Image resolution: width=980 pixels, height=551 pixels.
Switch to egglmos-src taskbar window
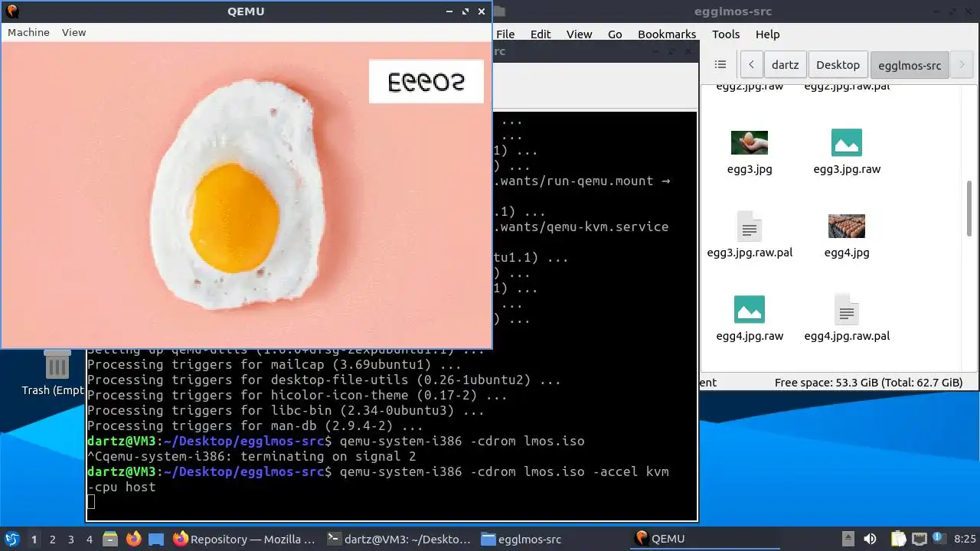pos(553,539)
